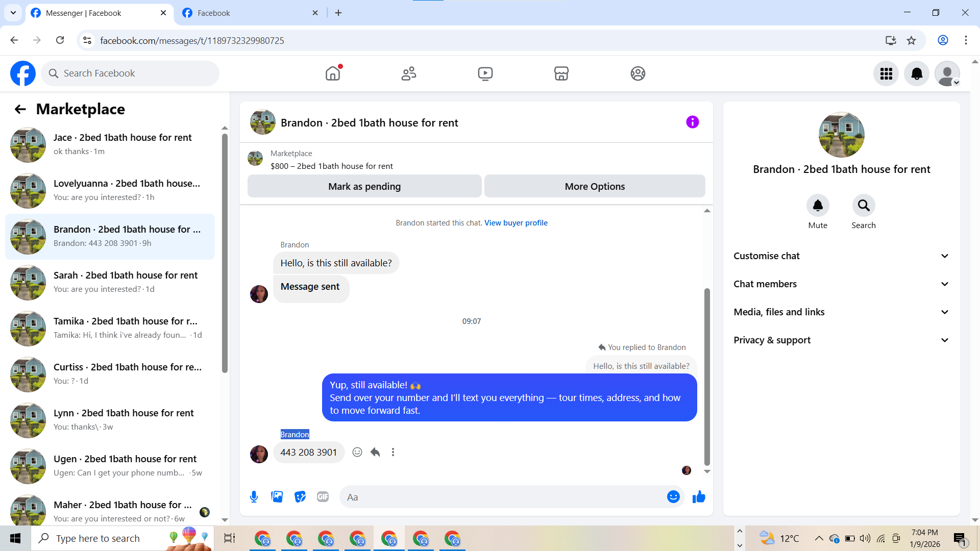Mute Brandon's conversation notifications

[818, 206]
